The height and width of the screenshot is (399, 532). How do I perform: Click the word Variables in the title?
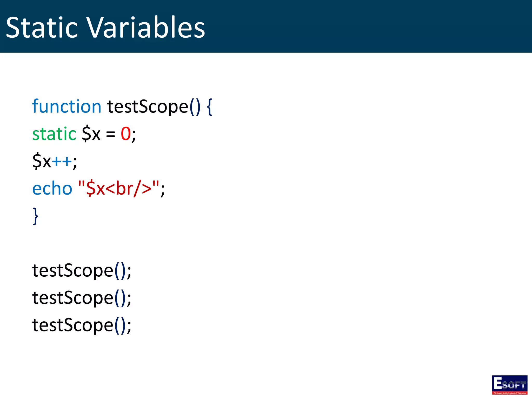[x=145, y=28]
